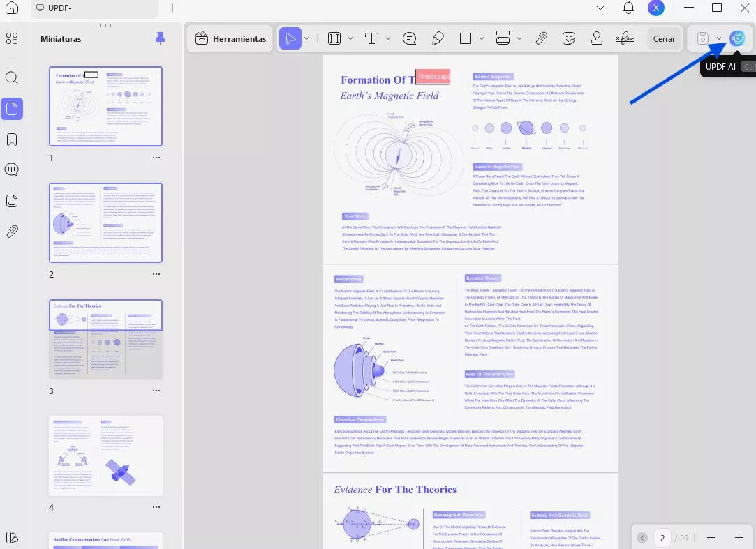The image size is (756, 549).
Task: Select the highlight text tool
Action: pyautogui.click(x=334, y=38)
